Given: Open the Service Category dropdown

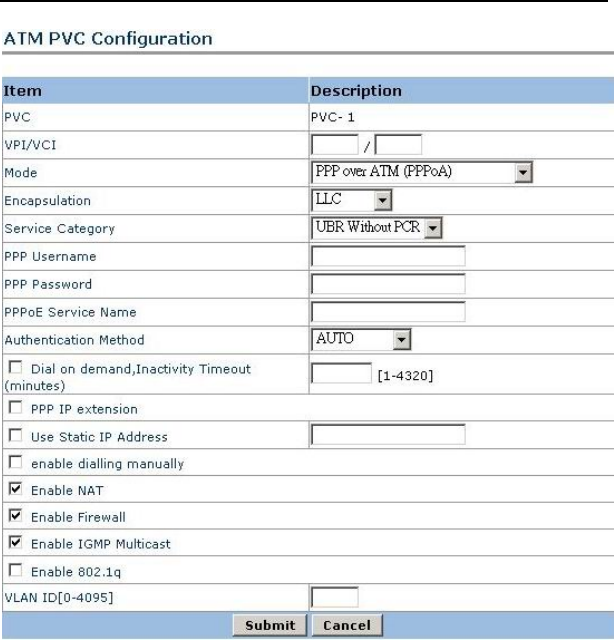Looking at the screenshot, I should (377, 228).
